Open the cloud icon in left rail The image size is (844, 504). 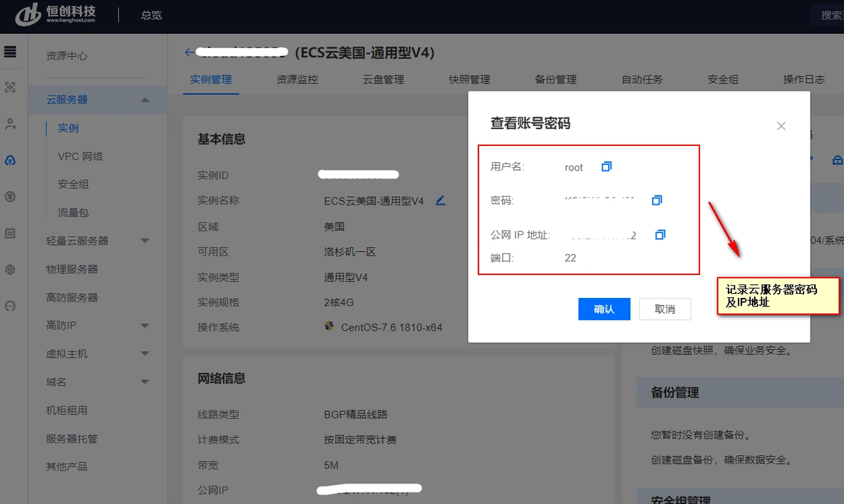click(x=10, y=160)
